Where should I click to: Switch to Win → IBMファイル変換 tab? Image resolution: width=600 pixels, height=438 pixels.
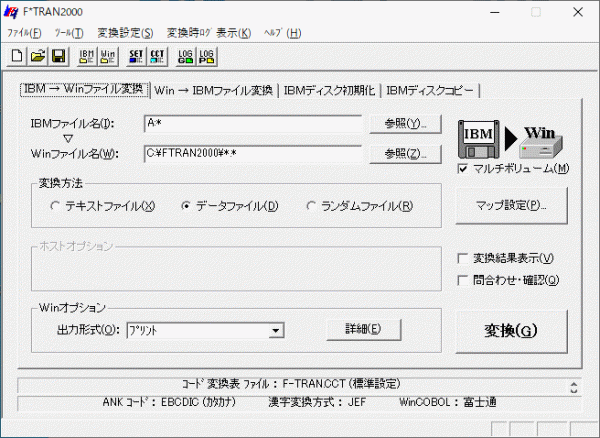[x=214, y=91]
